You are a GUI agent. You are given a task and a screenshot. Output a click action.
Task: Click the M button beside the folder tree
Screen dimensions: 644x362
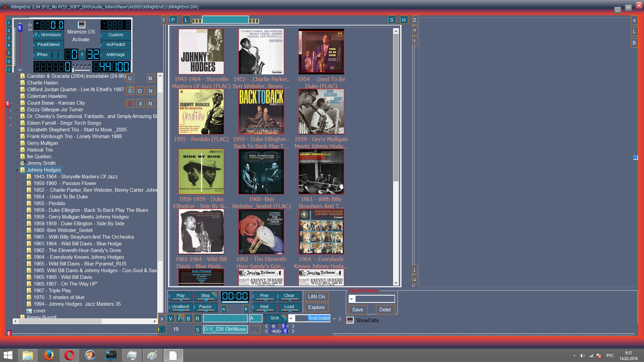click(150, 78)
